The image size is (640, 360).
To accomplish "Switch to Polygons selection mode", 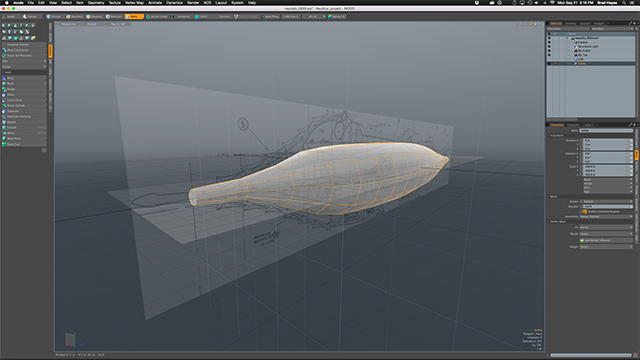I will [x=94, y=17].
